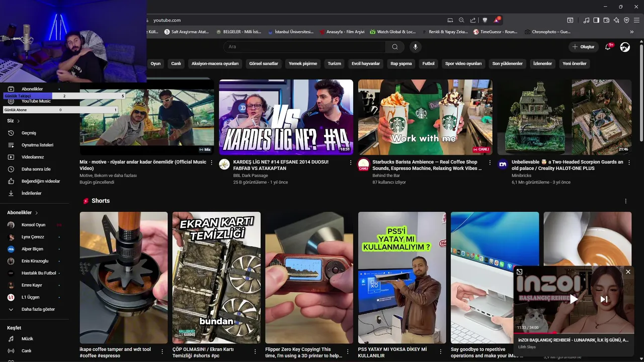This screenshot has height=362, width=644.
Task: Open Watch Global & Loc... bookmark
Action: (393, 32)
